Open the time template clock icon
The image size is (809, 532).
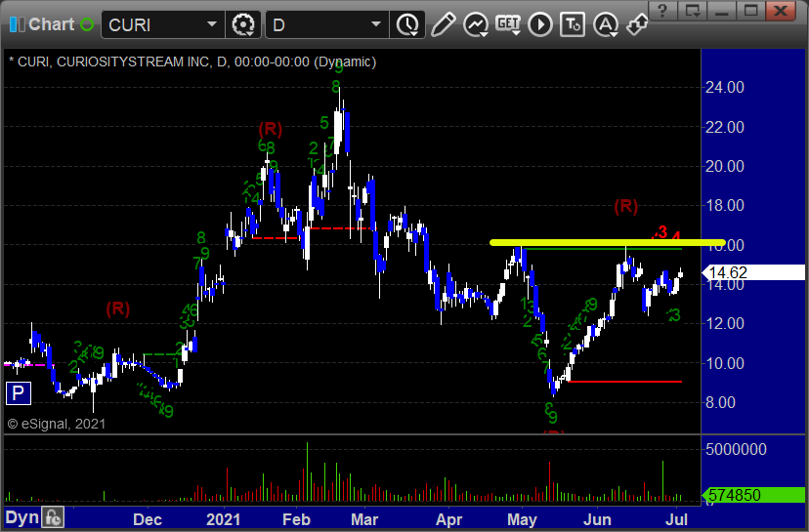click(x=407, y=24)
